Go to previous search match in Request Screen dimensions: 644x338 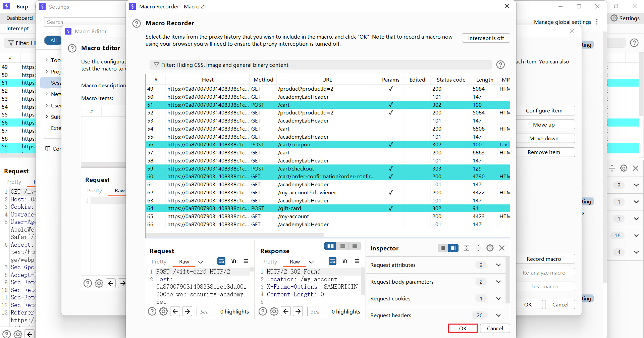click(x=175, y=311)
